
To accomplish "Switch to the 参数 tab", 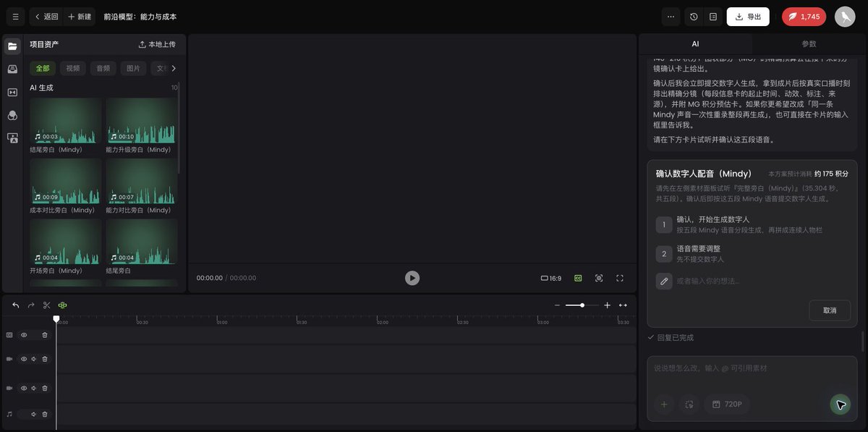I will point(809,44).
